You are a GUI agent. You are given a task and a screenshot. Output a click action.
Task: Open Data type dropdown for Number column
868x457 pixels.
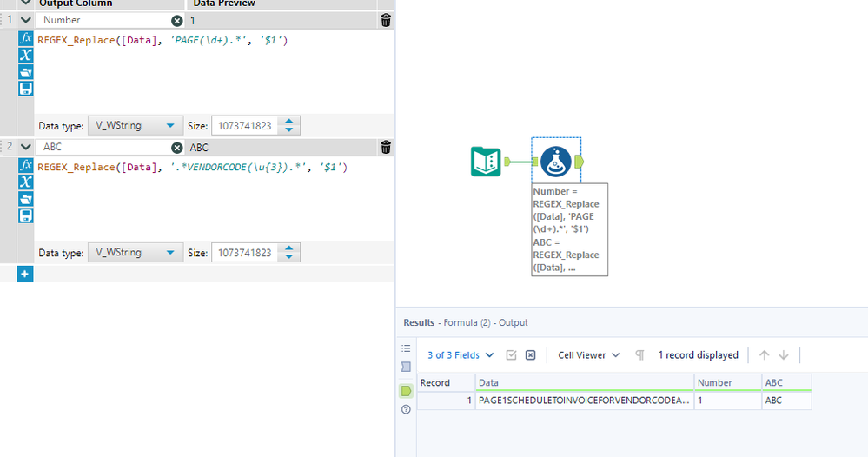(x=136, y=126)
